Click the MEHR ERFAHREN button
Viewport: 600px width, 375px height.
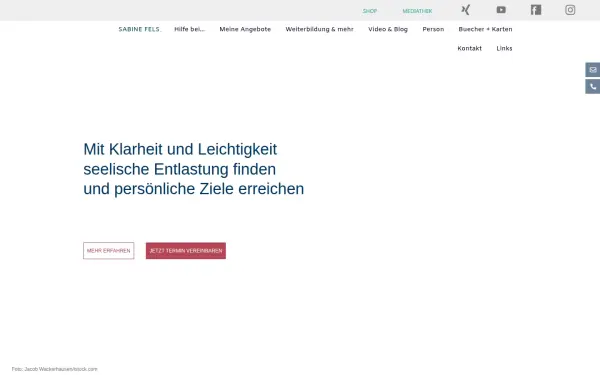[x=109, y=251]
